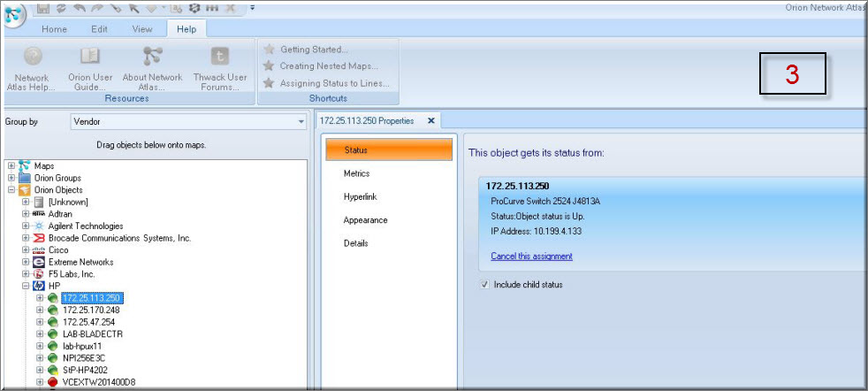
Task: Click the Cisco logo icon
Action: 39,249
